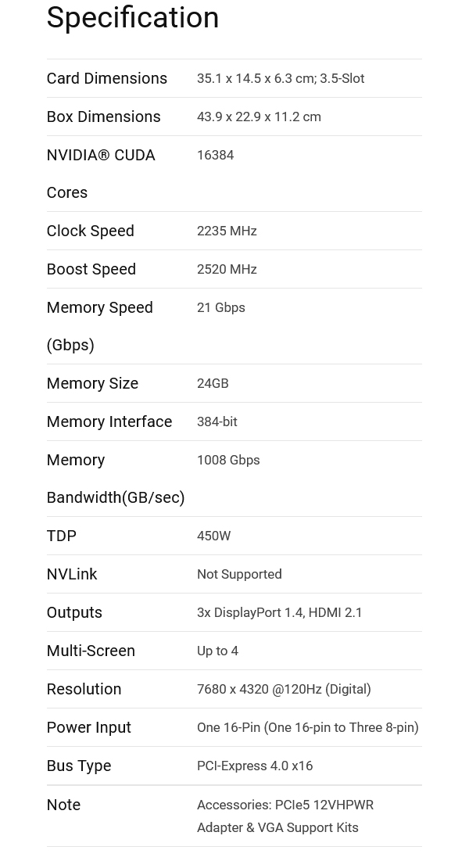Click the 35.1 x 14.5 x 6.3 cm value
This screenshot has width=469, height=868.
pyautogui.click(x=280, y=78)
